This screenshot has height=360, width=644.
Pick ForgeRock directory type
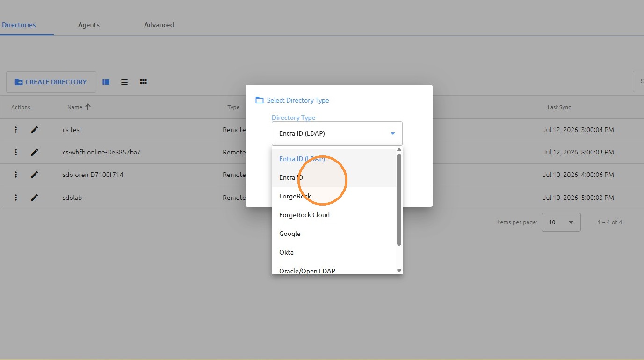click(x=334, y=196)
